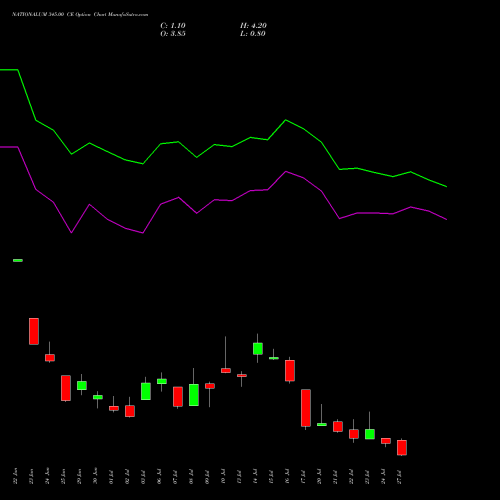Click the small green dash candle for 22 Jun
The image size is (500, 500).
click(x=18, y=260)
